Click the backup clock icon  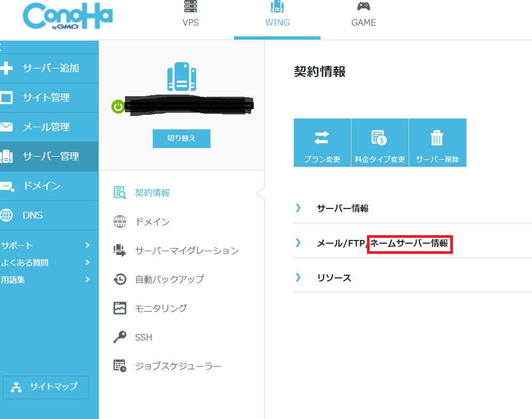120,279
